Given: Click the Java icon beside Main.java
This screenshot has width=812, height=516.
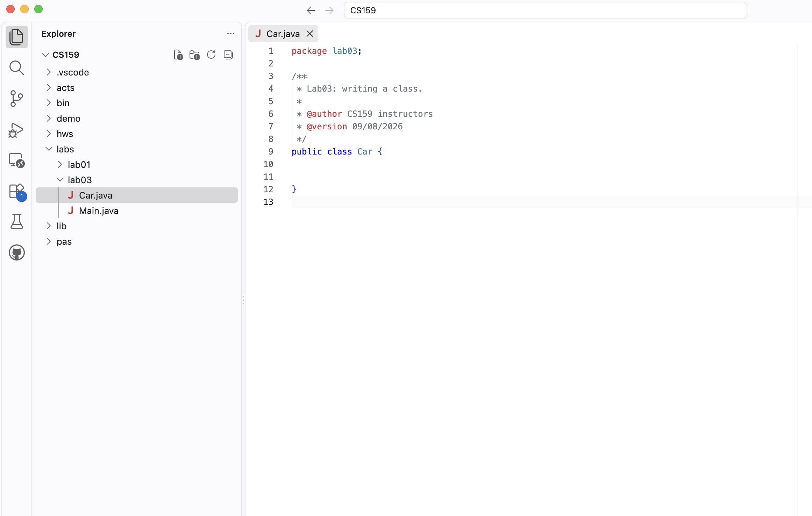Looking at the screenshot, I should click(71, 210).
